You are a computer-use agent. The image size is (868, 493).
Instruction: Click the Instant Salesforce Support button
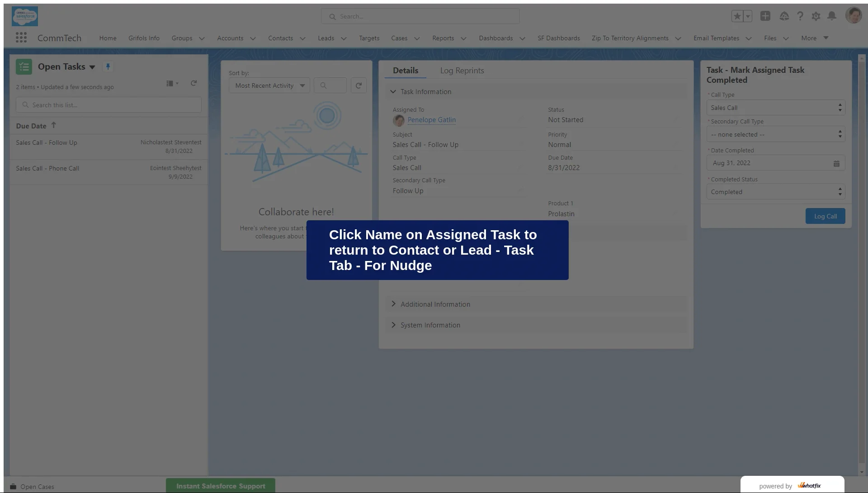[x=221, y=486]
